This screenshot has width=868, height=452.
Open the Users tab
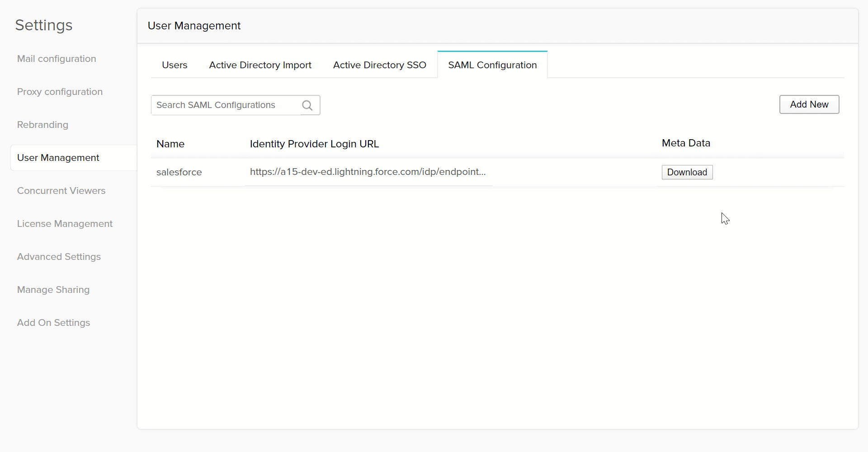click(175, 65)
